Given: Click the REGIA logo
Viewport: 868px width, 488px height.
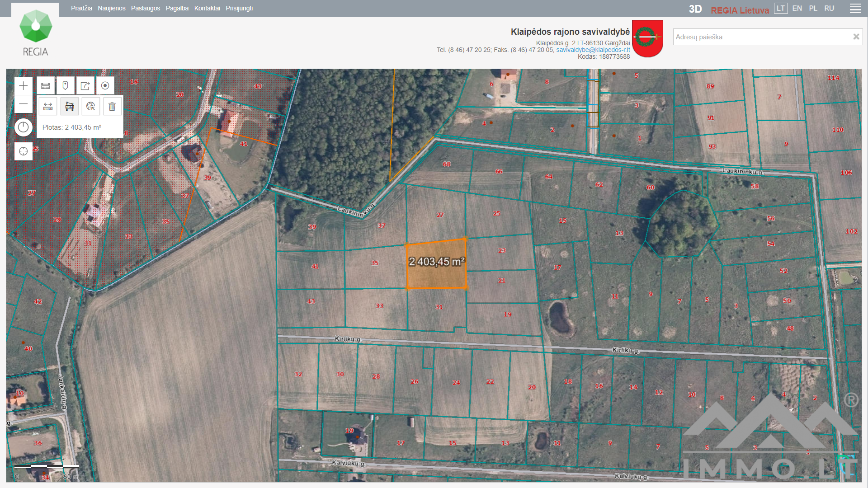Looking at the screenshot, I should (x=36, y=33).
